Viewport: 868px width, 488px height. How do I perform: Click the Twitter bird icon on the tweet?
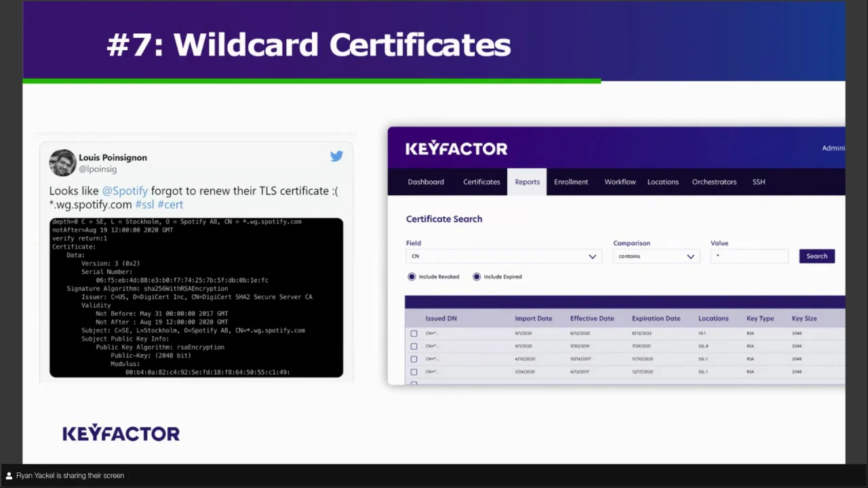[336, 157]
